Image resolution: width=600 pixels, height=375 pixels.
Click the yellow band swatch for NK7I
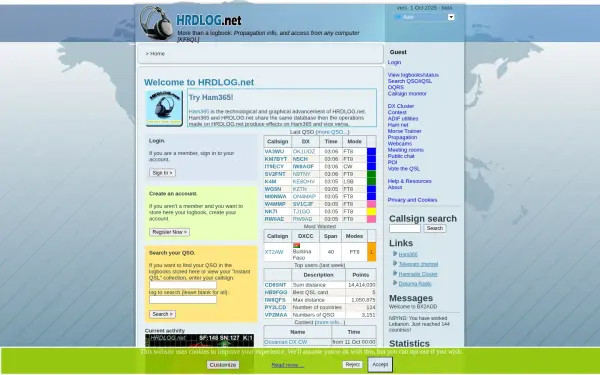click(371, 211)
